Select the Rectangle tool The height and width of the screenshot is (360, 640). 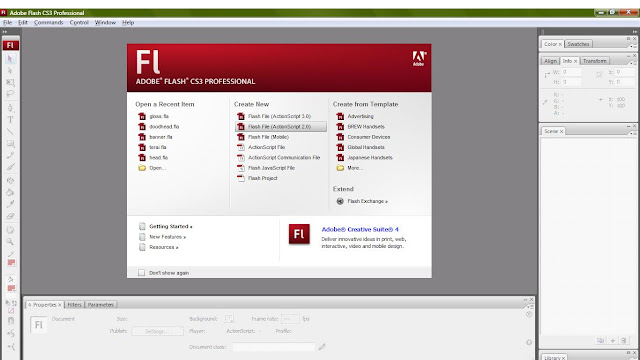coord(10,144)
